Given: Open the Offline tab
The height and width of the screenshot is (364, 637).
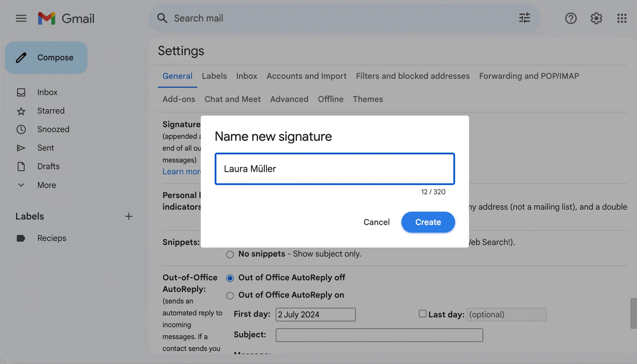Looking at the screenshot, I should (331, 99).
